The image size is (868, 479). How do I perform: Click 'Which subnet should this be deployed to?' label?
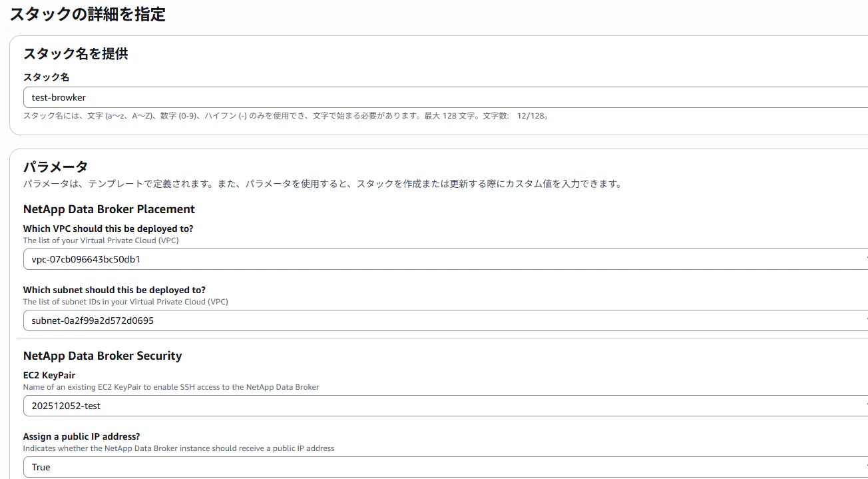[x=114, y=290]
